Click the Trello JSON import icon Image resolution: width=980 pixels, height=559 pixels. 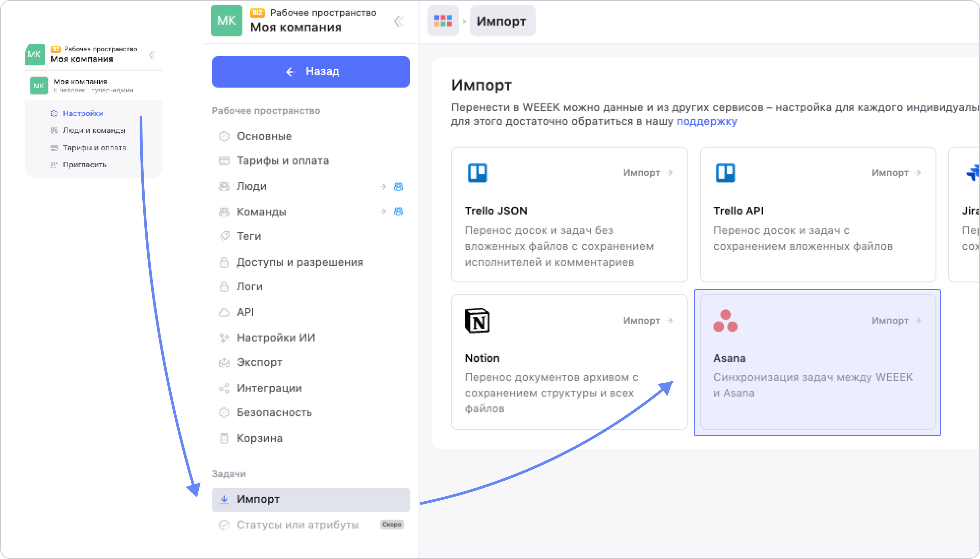point(477,172)
